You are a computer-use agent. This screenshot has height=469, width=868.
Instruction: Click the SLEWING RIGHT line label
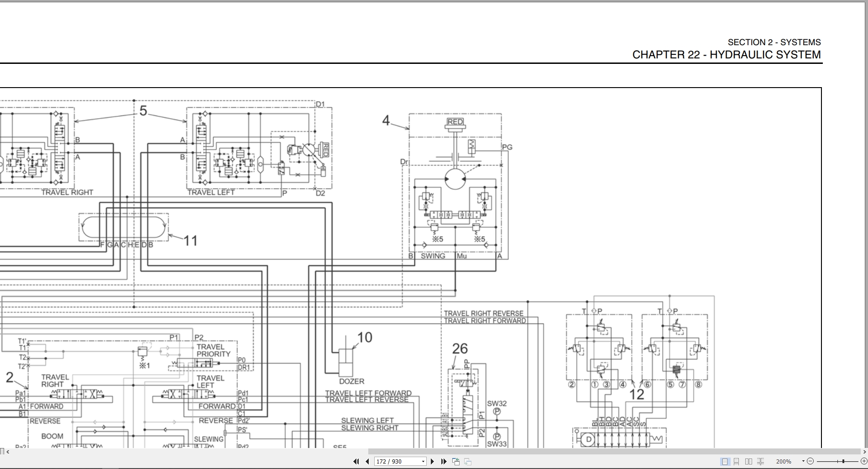point(370,428)
